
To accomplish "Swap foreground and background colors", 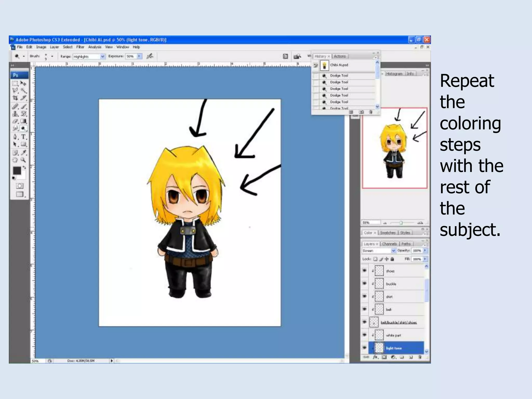I will coord(24,167).
